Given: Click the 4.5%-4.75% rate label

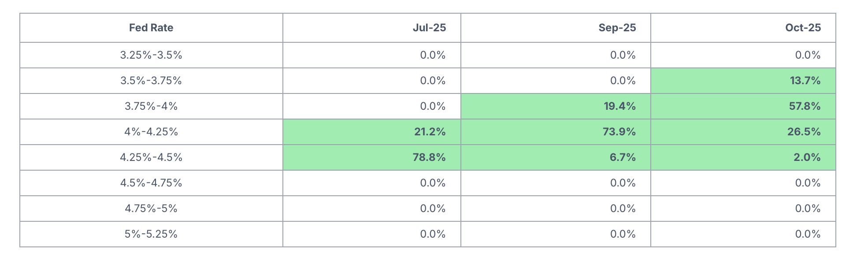Looking at the screenshot, I should [x=151, y=183].
